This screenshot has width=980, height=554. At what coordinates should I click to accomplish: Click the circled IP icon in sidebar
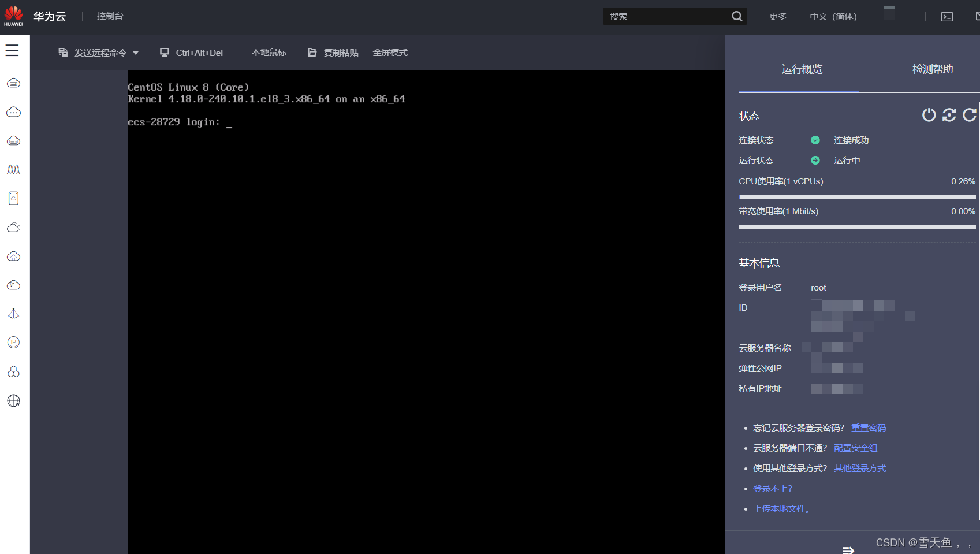click(x=14, y=343)
